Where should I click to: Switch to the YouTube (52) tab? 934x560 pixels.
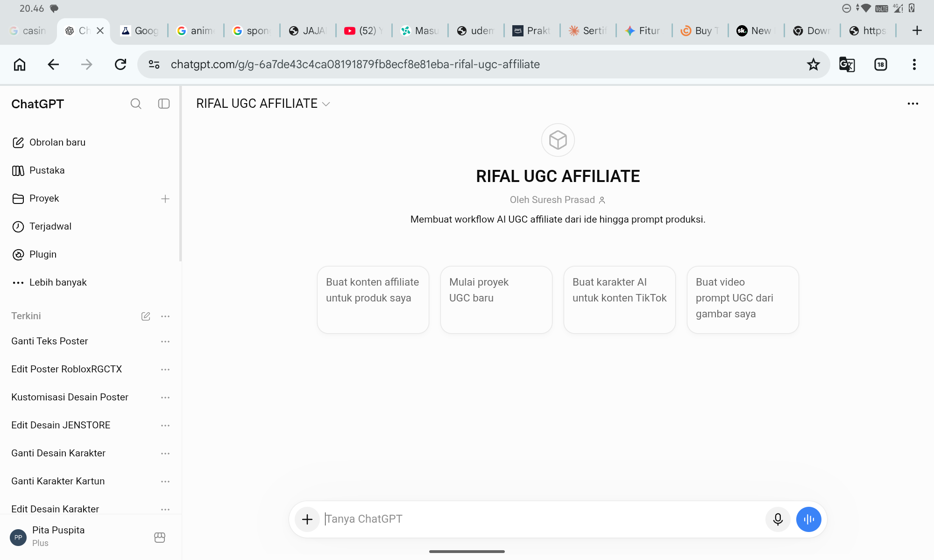[x=363, y=31]
